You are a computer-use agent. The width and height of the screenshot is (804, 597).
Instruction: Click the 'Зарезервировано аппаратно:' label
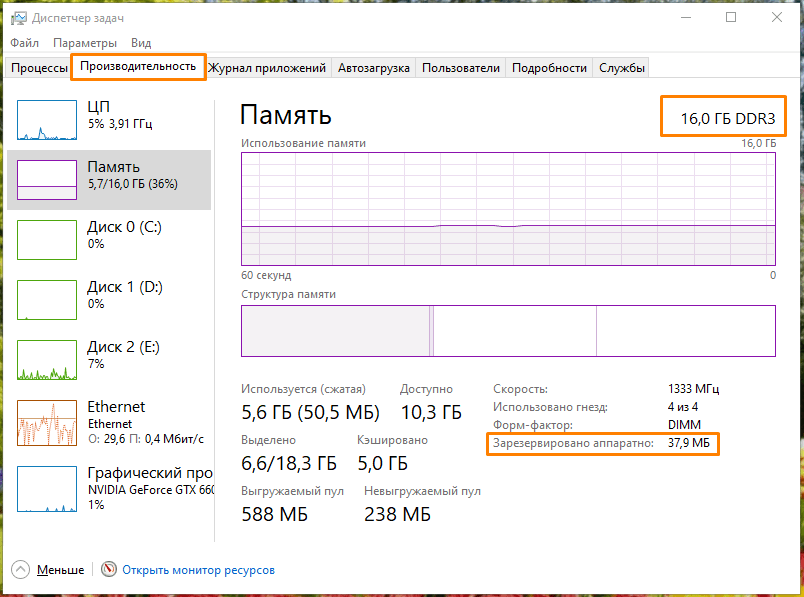click(x=573, y=443)
